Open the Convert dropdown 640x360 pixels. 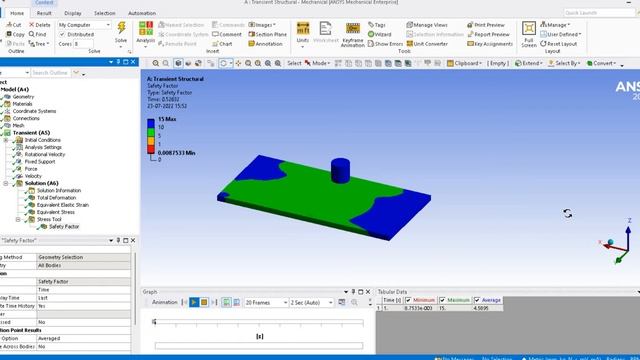601,63
